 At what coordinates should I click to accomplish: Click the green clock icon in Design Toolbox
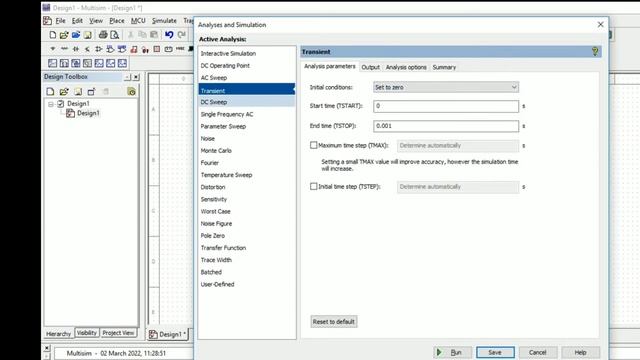(131, 91)
